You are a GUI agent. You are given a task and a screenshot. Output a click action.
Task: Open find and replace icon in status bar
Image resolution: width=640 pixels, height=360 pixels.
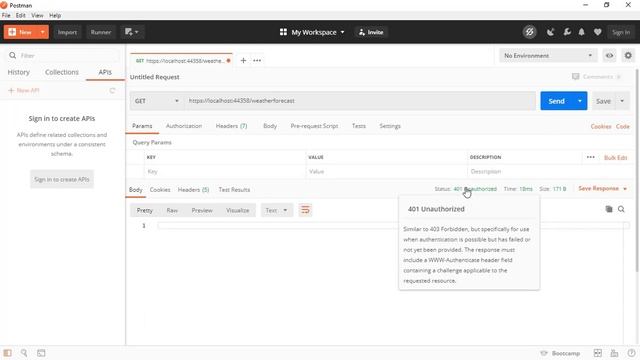[x=24, y=353]
